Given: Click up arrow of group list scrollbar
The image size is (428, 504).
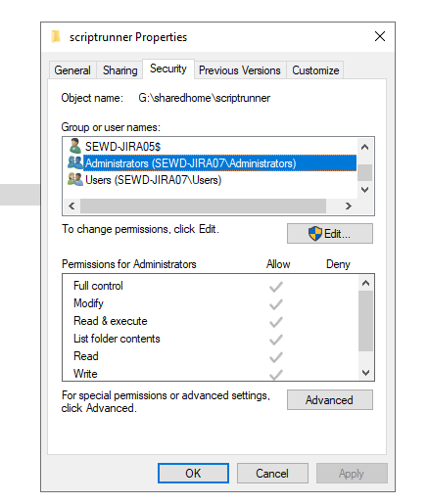Looking at the screenshot, I should pyautogui.click(x=365, y=147).
